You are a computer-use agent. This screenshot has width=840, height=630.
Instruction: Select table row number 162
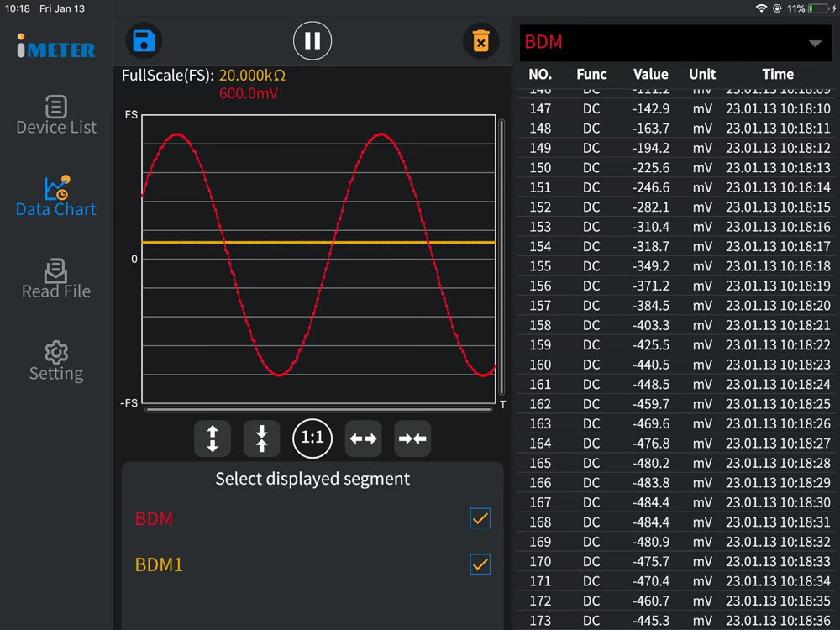(x=675, y=404)
